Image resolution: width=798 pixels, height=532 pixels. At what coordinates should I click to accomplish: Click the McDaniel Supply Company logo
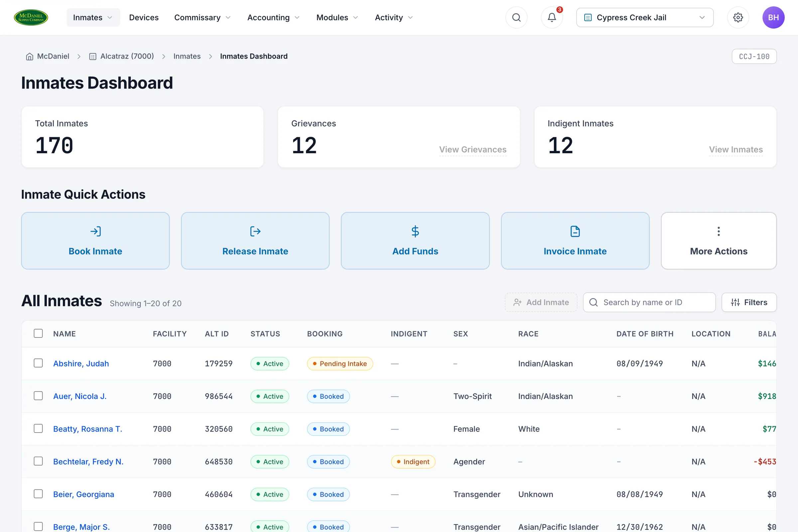(x=31, y=17)
